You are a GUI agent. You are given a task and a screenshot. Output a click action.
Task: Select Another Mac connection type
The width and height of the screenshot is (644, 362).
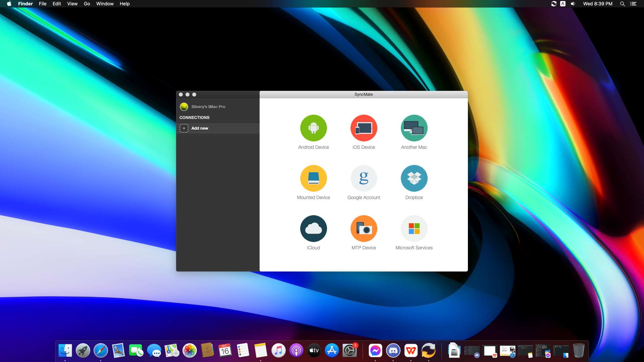(x=414, y=131)
